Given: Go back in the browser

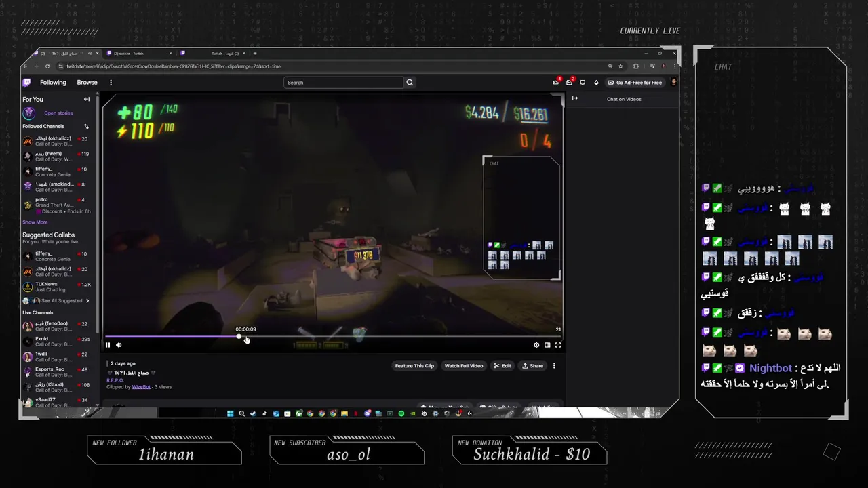Looking at the screenshot, I should click(26, 66).
